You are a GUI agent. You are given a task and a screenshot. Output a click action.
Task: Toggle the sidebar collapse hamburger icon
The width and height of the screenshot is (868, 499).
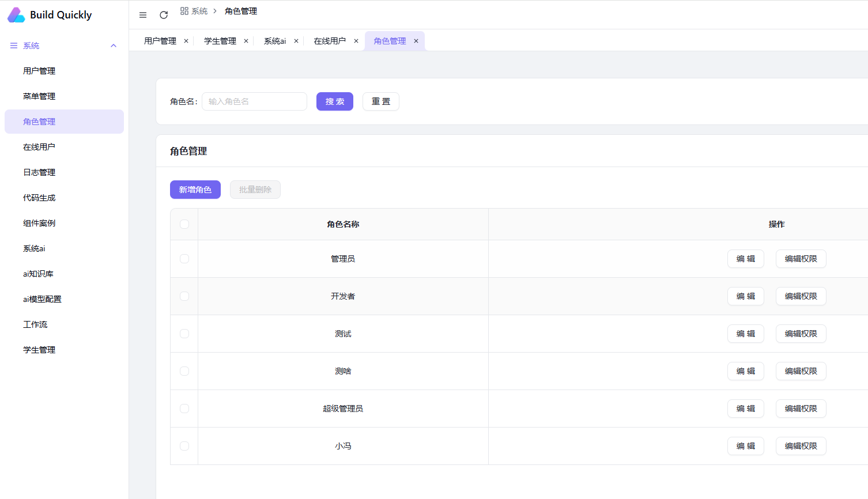click(x=143, y=15)
